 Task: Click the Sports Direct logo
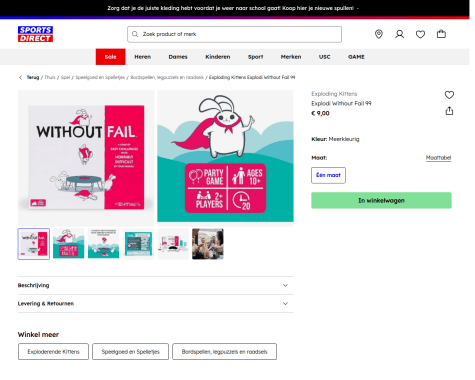[35, 34]
